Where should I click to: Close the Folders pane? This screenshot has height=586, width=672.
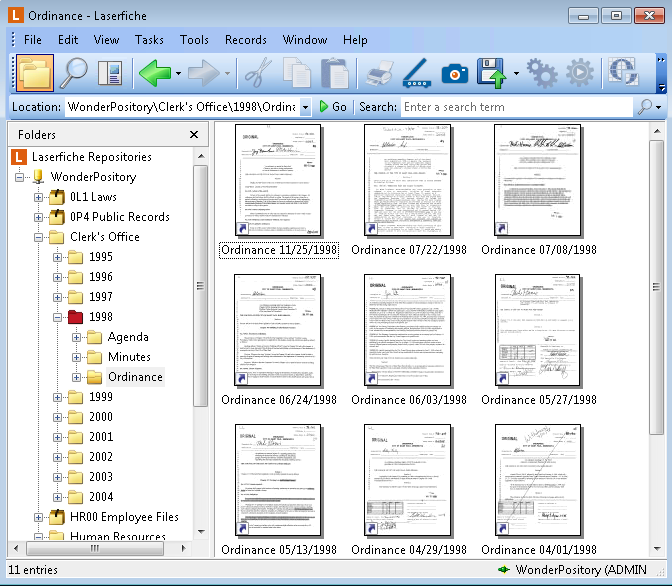click(194, 135)
